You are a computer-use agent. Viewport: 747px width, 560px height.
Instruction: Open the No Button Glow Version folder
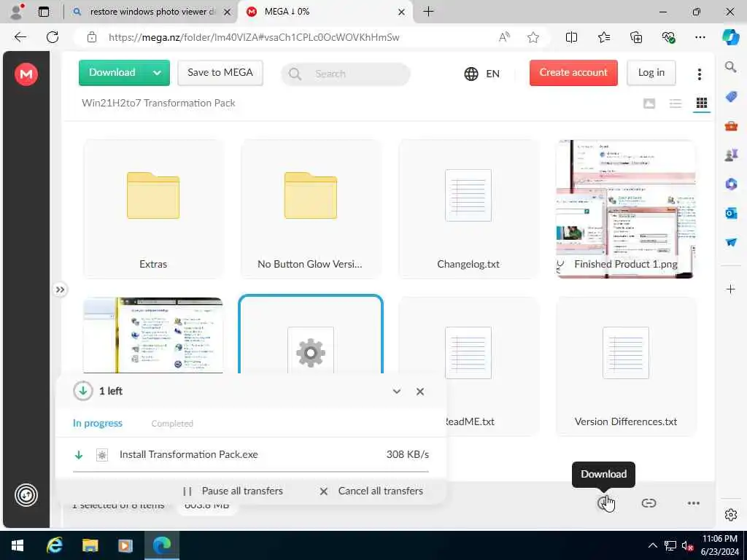click(311, 209)
